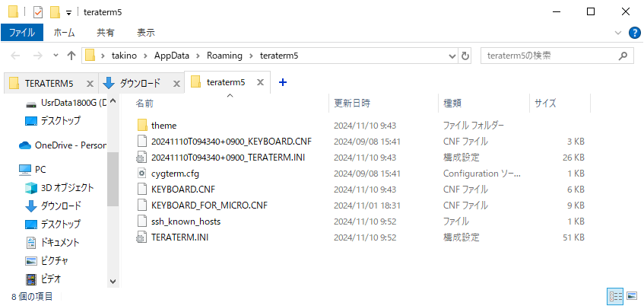This screenshot has height=306, width=644.
Task: Select the KEYBOARD_FOR_MICRO.CNF file icon
Action: tap(142, 206)
